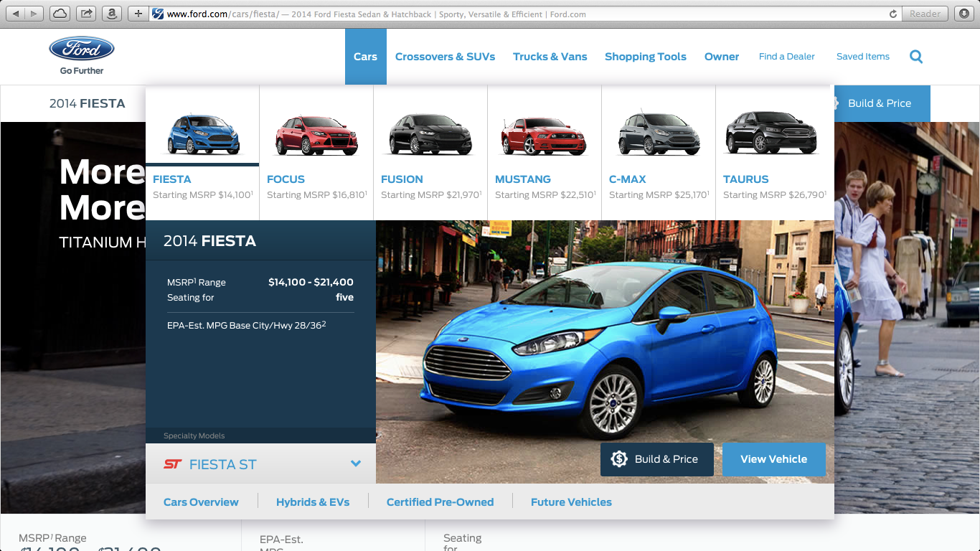Screen dimensions: 980x551
Task: Click blue Build & Price button in subnav
Action: coord(882,103)
